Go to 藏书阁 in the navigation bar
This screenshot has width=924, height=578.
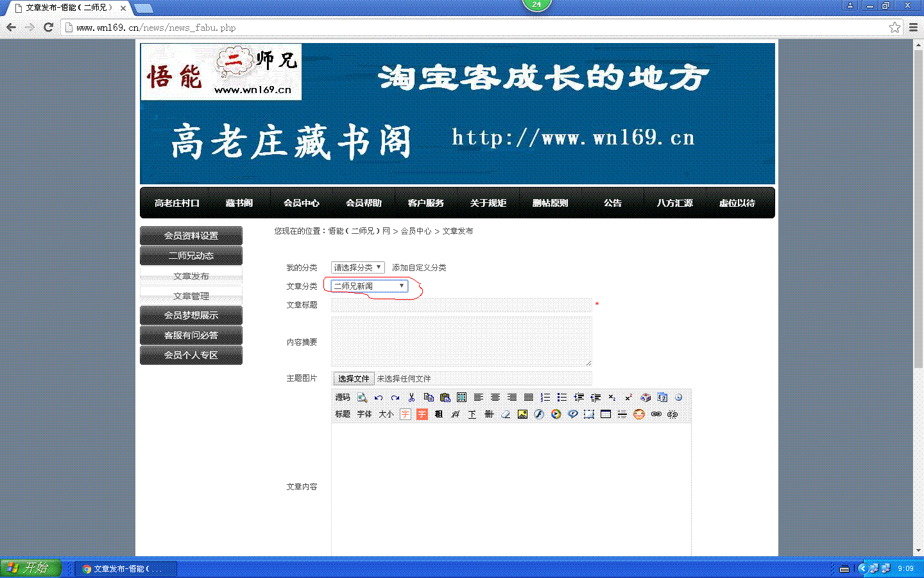pos(239,203)
